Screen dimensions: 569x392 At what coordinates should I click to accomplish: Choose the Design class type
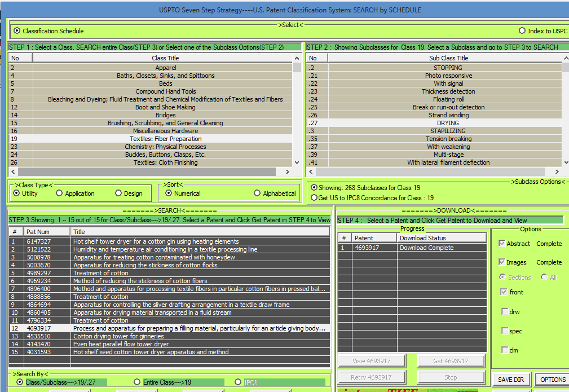click(x=118, y=193)
